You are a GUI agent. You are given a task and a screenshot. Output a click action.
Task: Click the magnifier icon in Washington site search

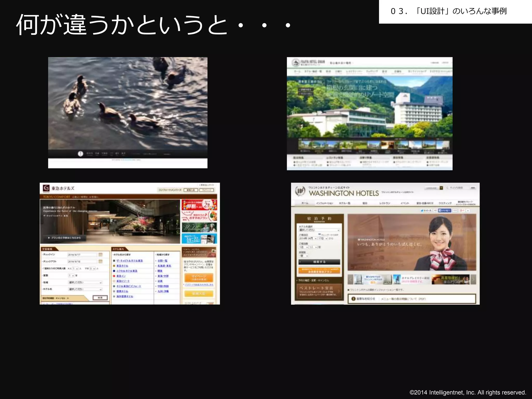[447, 188]
